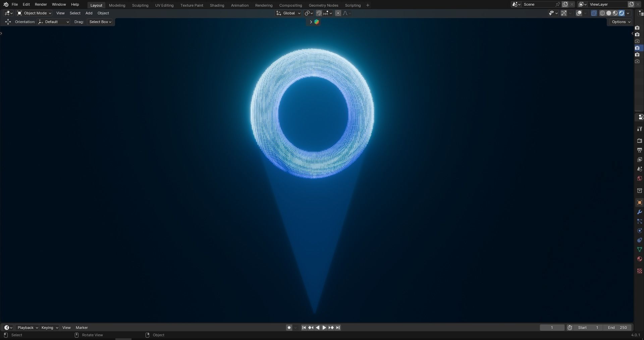Open snapping options with the increment icon
The width and height of the screenshot is (644, 340).
tap(328, 13)
